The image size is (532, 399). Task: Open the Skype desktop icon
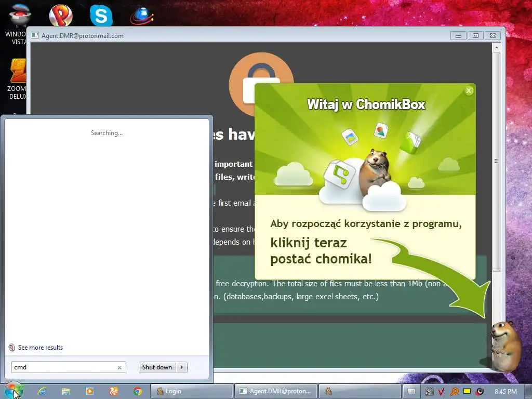pyautogui.click(x=101, y=15)
